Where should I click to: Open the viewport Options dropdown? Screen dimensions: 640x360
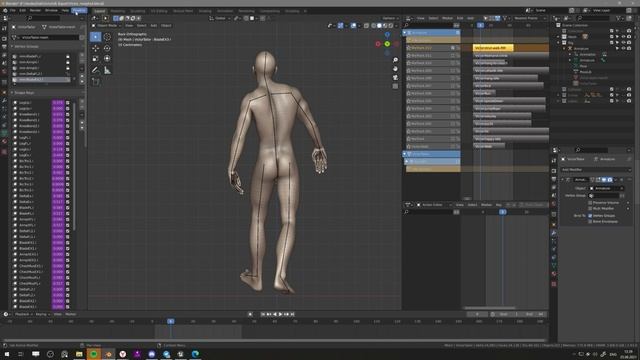point(390,18)
